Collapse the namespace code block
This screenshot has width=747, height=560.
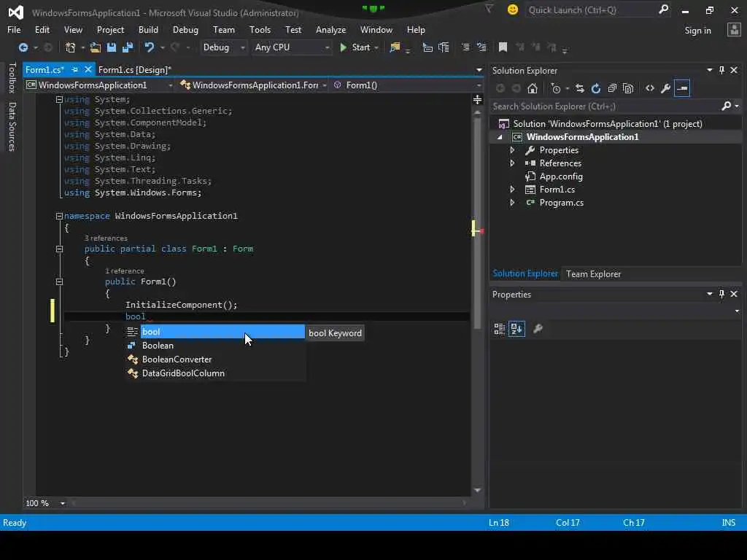(x=59, y=216)
